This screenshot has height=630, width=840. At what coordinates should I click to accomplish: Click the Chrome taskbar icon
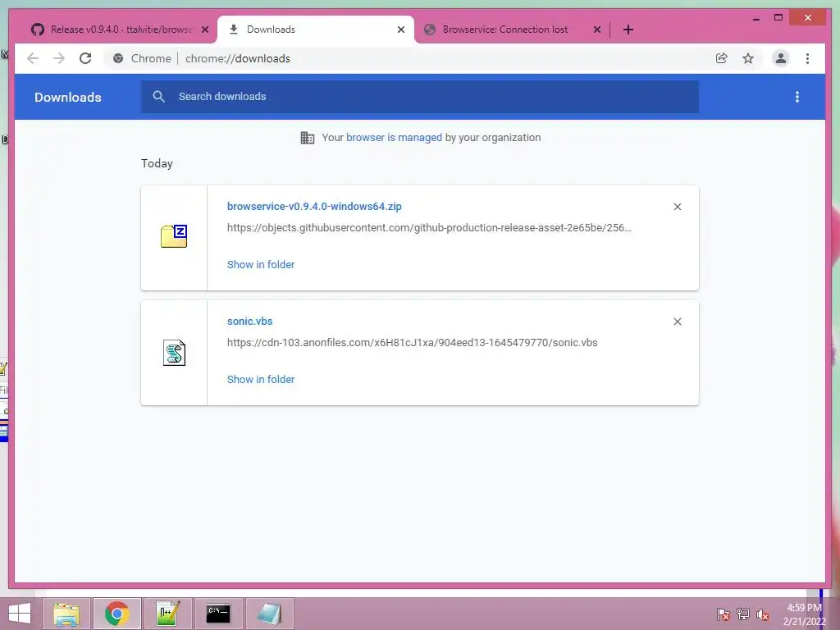click(117, 614)
